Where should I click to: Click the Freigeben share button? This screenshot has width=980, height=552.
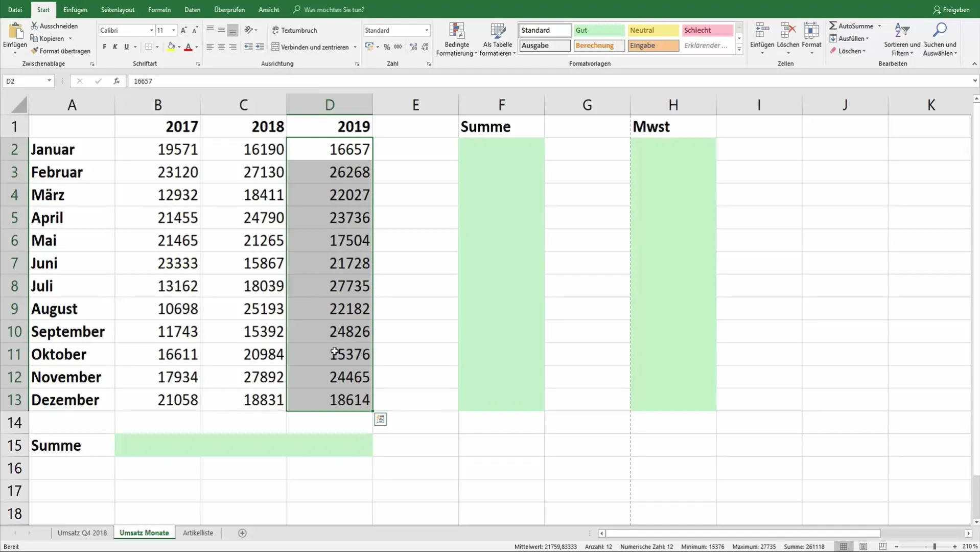951,10
